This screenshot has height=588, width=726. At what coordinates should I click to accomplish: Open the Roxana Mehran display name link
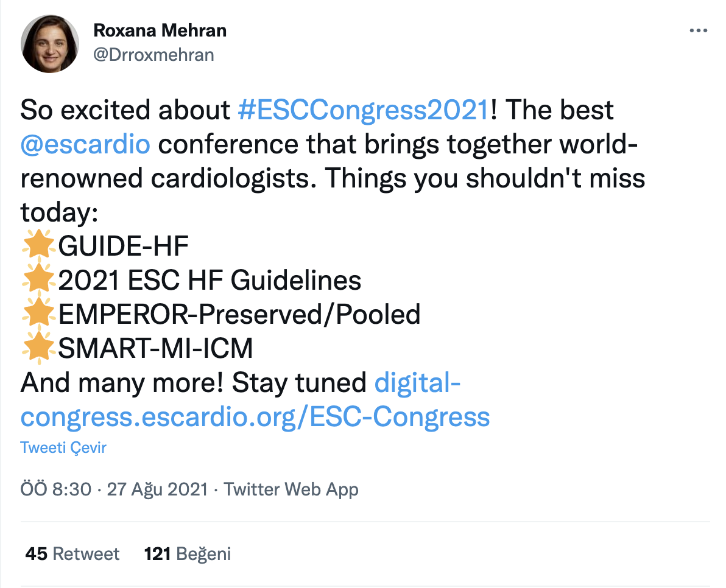160,31
